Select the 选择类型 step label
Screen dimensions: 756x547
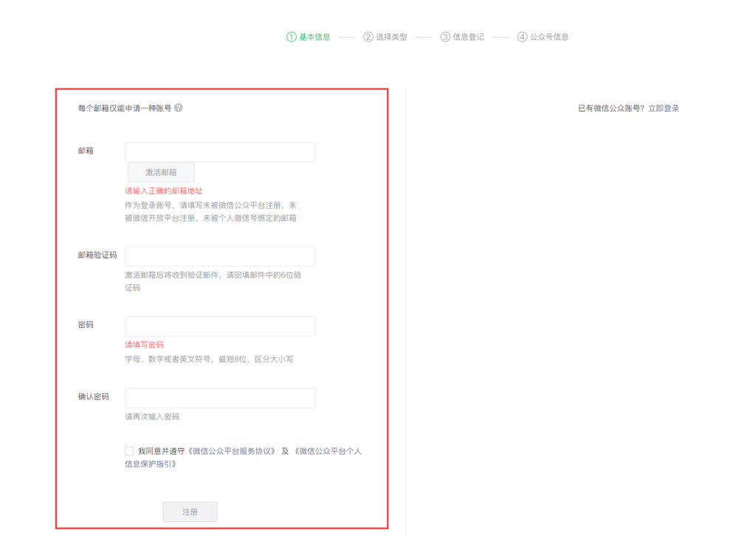(x=391, y=37)
